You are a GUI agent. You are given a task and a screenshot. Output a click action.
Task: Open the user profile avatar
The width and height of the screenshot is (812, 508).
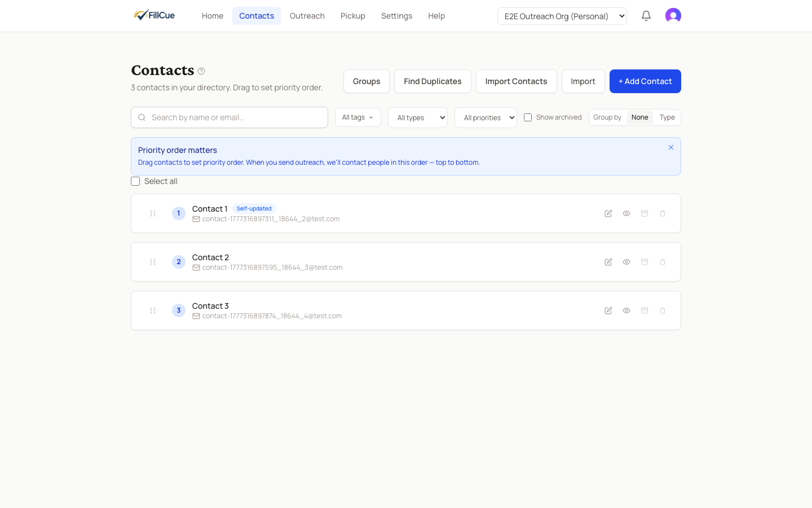[x=673, y=16]
